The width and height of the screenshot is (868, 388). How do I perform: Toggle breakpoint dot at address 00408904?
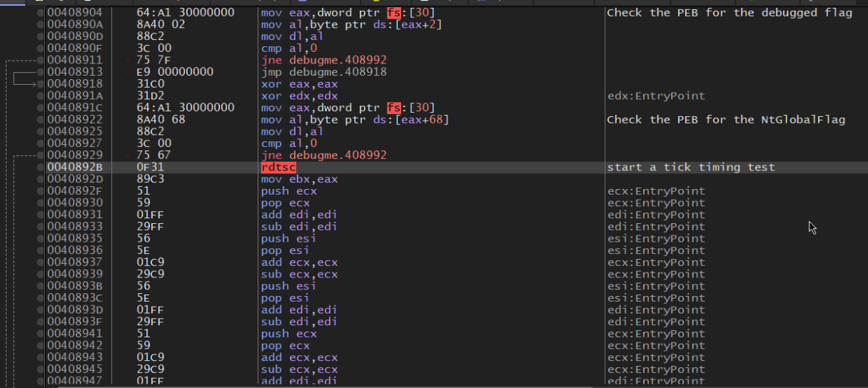coord(41,13)
